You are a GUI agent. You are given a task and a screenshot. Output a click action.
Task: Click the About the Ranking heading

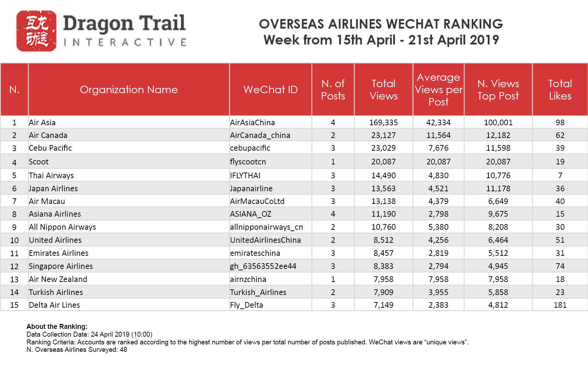click(x=57, y=326)
